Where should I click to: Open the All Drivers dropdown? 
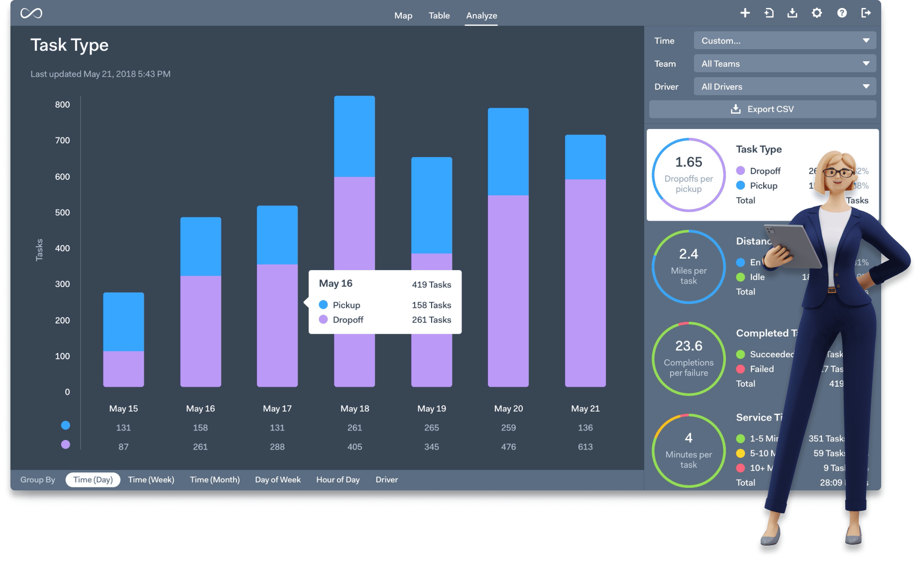(784, 86)
